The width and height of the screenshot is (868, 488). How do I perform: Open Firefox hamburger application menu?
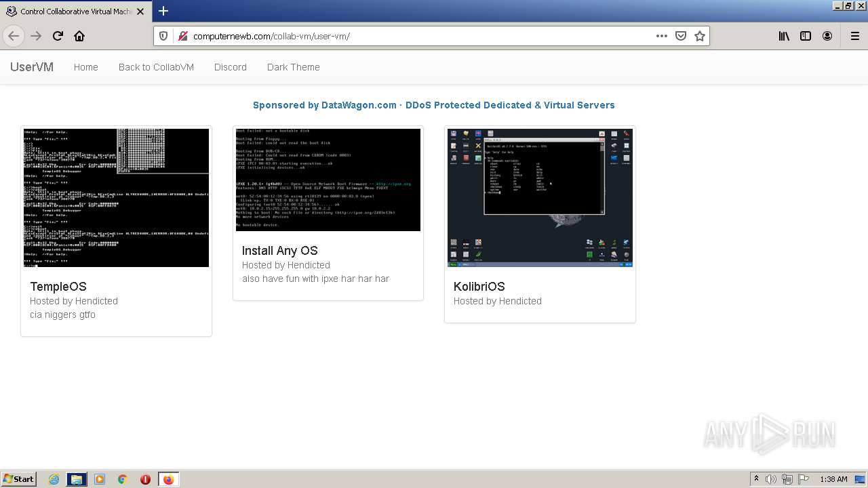coord(854,36)
